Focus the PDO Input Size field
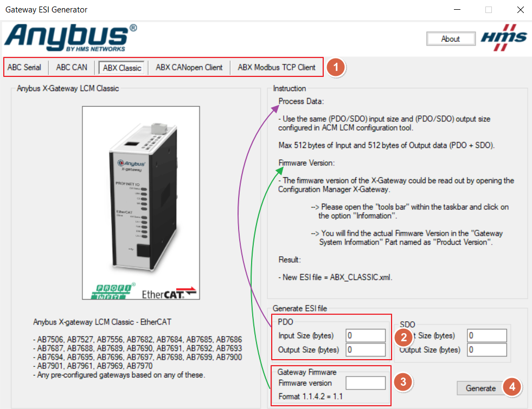The image size is (532, 409). (366, 335)
